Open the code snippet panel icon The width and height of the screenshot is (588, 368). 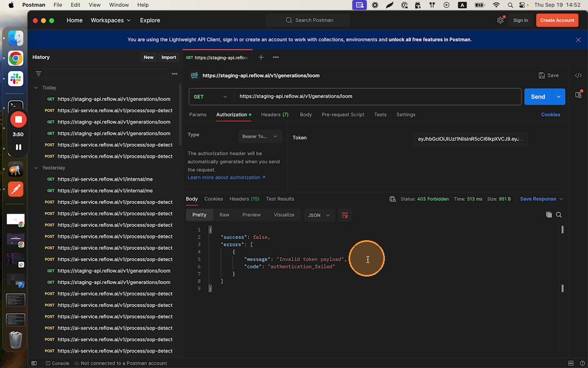tap(578, 76)
